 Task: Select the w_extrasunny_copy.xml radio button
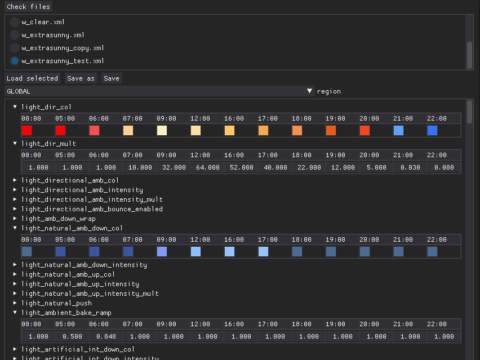[14, 48]
